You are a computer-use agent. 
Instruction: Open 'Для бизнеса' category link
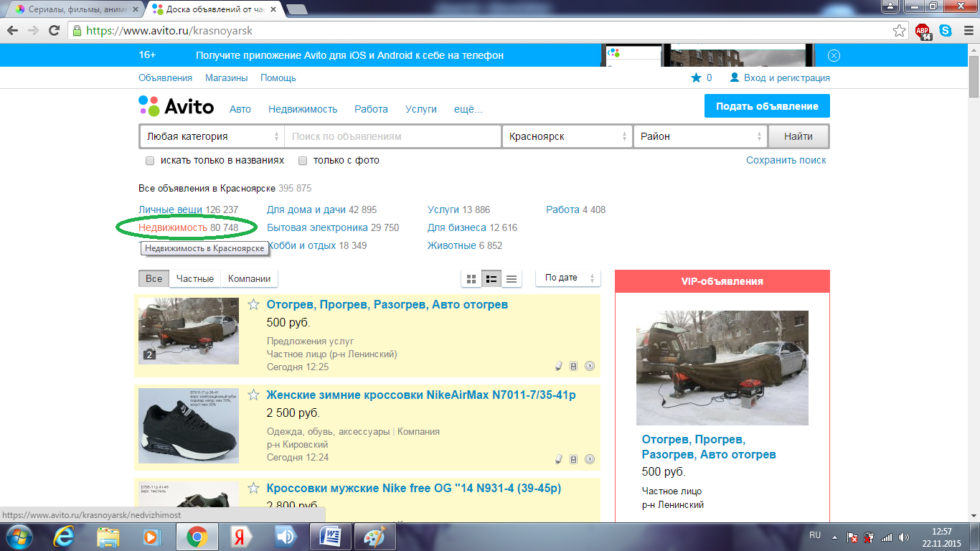coord(457,227)
